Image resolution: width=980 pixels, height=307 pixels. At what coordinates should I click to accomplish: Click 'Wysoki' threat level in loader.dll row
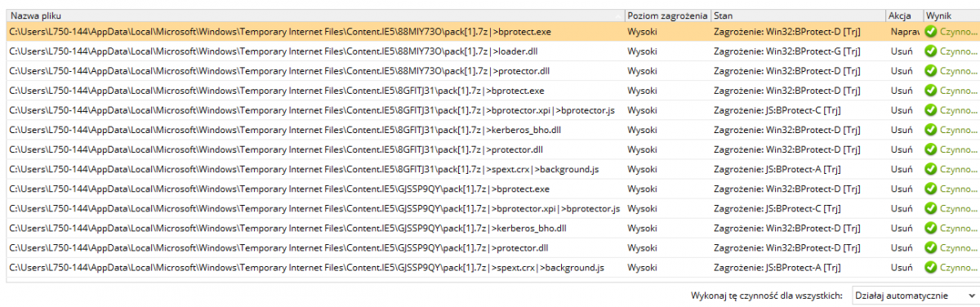tap(642, 51)
